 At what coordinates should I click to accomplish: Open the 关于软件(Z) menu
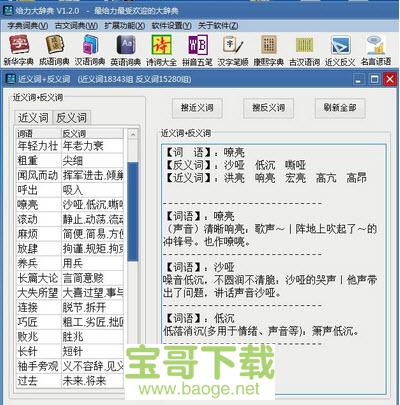pyautogui.click(x=218, y=26)
